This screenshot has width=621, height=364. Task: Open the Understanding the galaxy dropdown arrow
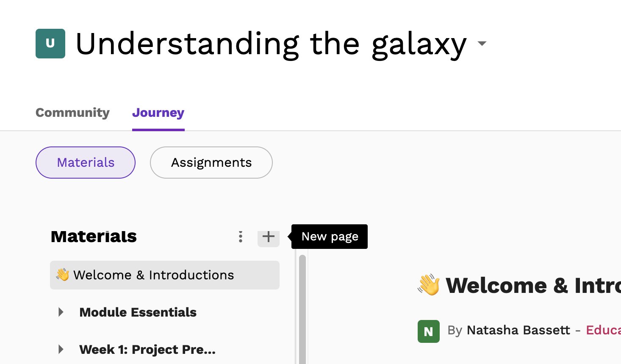(482, 43)
